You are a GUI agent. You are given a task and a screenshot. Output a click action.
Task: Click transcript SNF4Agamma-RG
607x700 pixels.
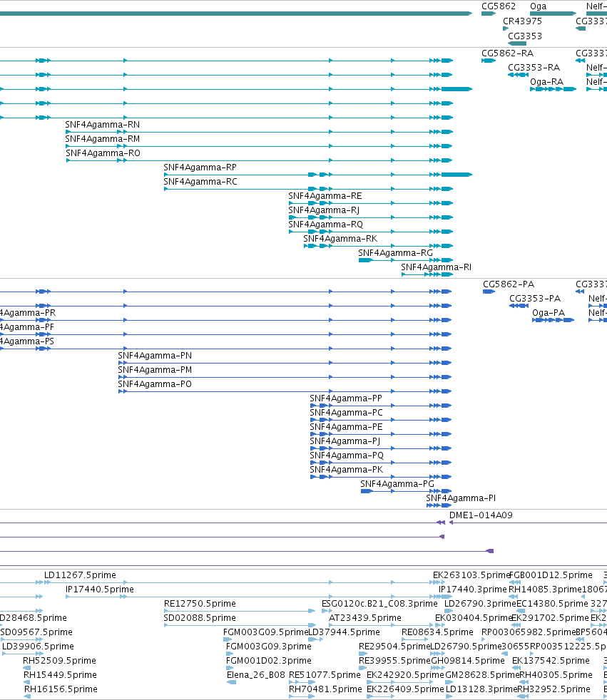coord(395,253)
